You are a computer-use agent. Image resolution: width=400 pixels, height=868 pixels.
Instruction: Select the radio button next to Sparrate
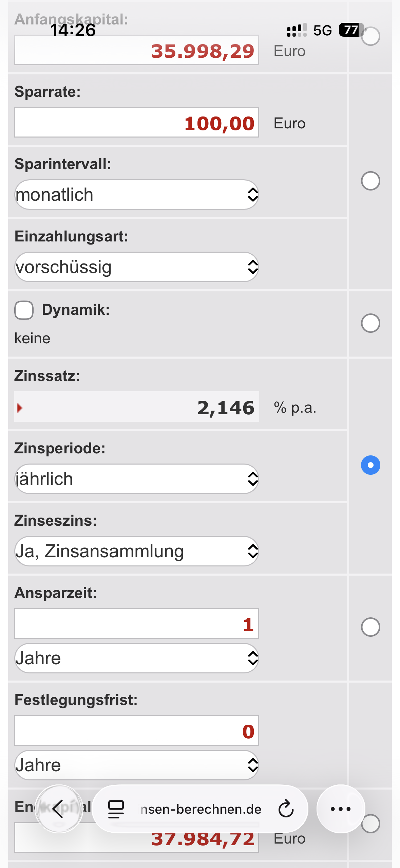(x=370, y=181)
